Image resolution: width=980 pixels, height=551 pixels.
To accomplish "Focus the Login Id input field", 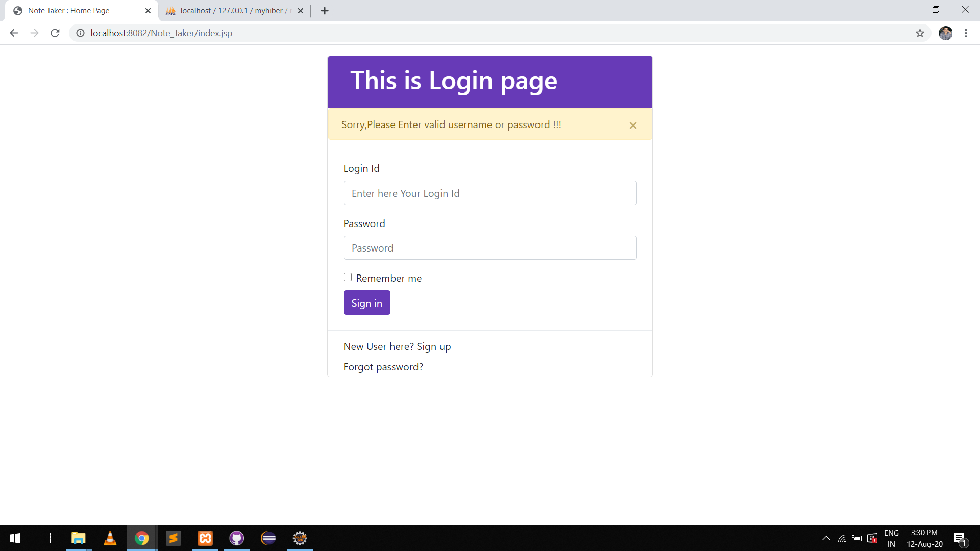I will [489, 193].
